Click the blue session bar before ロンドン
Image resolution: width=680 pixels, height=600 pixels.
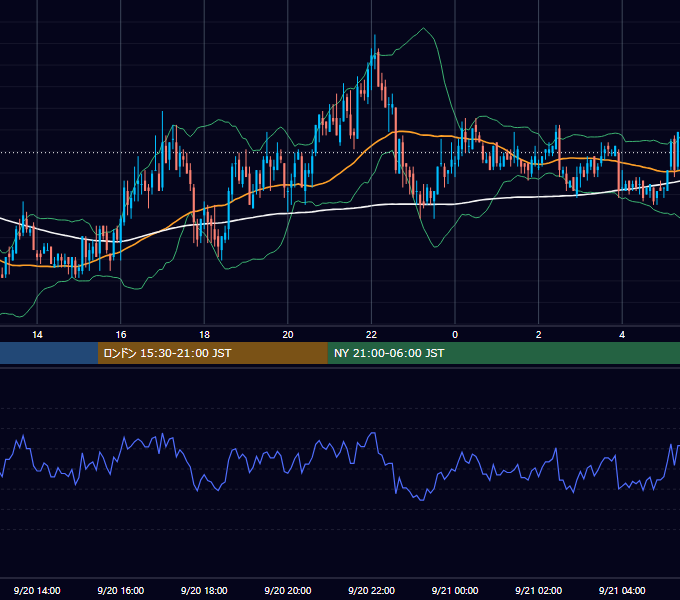tap(49, 353)
